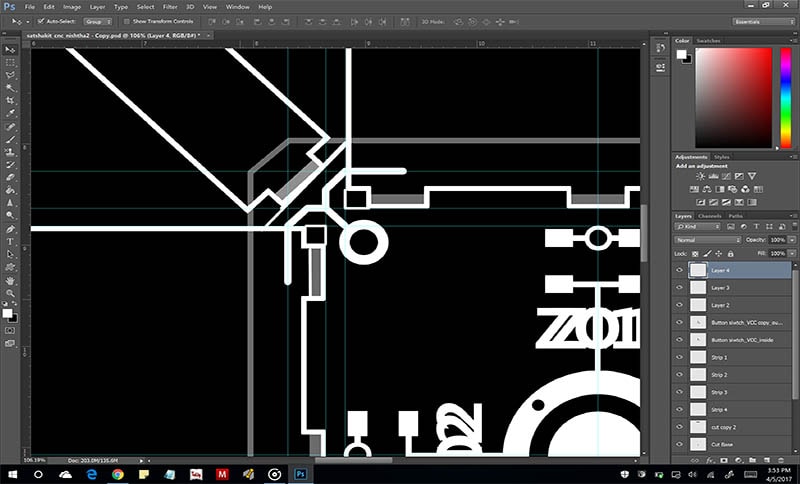
Task: Select the Paint Bucket tool
Action: coord(10,190)
